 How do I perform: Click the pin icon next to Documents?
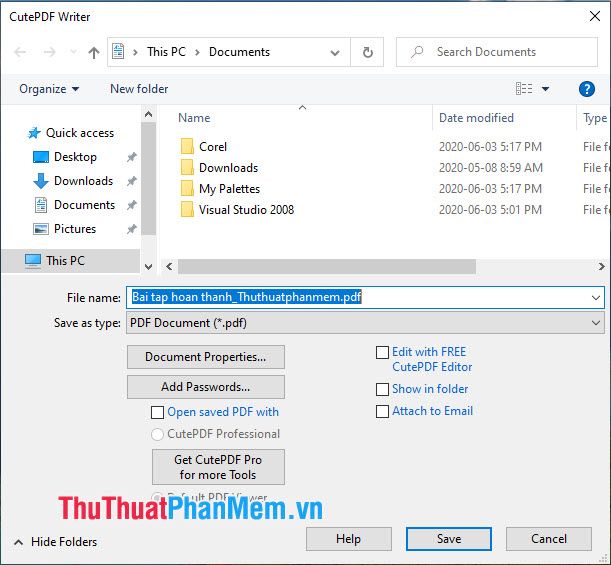tap(132, 205)
